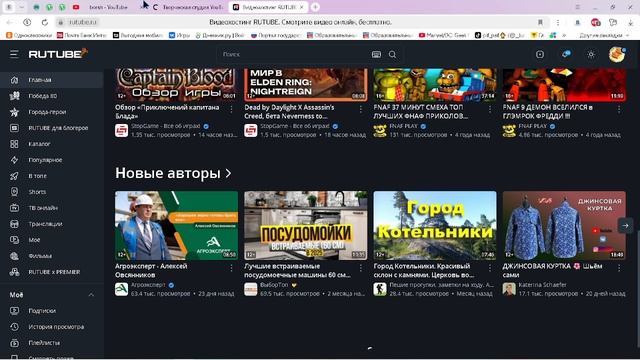
Task: Open the user profile avatar
Action: pos(617,54)
